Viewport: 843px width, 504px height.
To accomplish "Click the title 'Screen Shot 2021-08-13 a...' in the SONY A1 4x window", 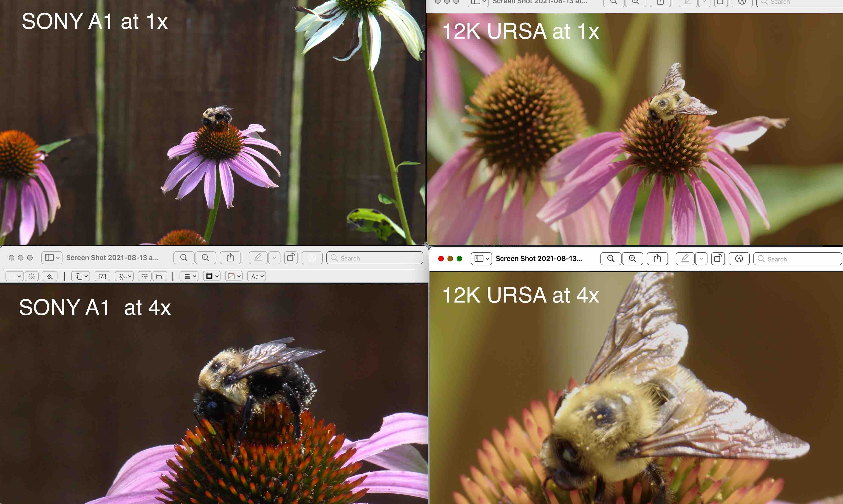I will pos(112,258).
